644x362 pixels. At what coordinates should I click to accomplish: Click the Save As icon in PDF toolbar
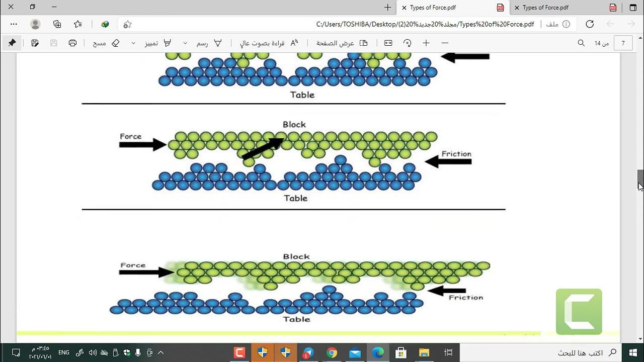click(35, 43)
